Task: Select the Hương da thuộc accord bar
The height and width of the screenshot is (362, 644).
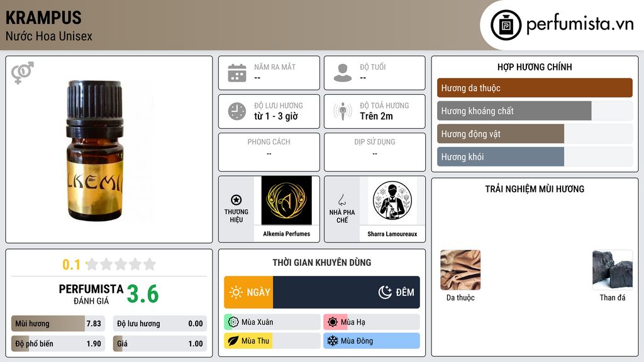Action: click(x=535, y=88)
